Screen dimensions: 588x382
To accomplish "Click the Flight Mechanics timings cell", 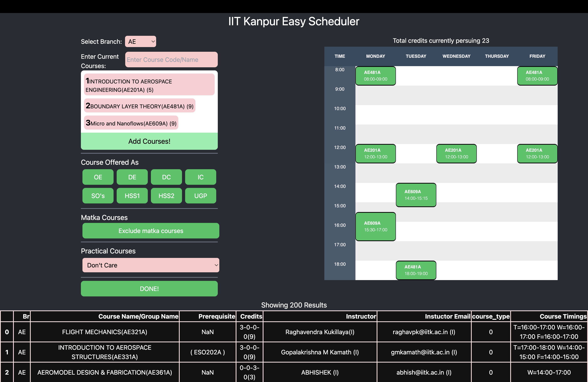I will pos(549,332).
